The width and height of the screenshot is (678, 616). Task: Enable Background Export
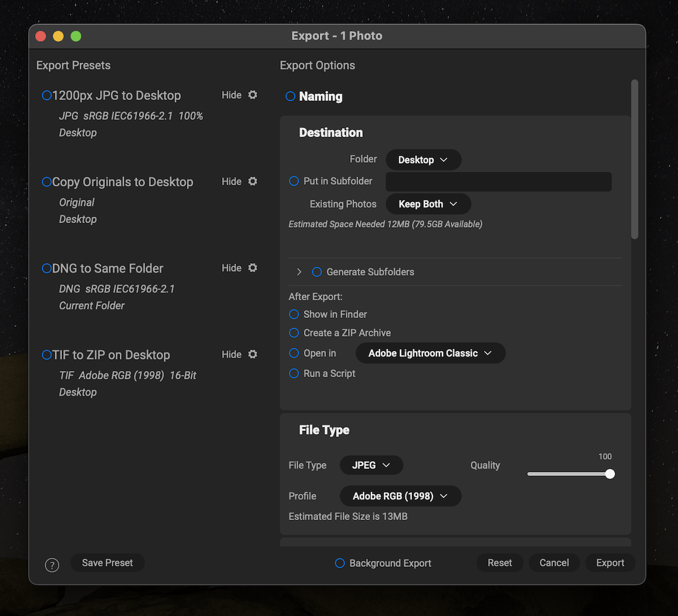coord(340,563)
